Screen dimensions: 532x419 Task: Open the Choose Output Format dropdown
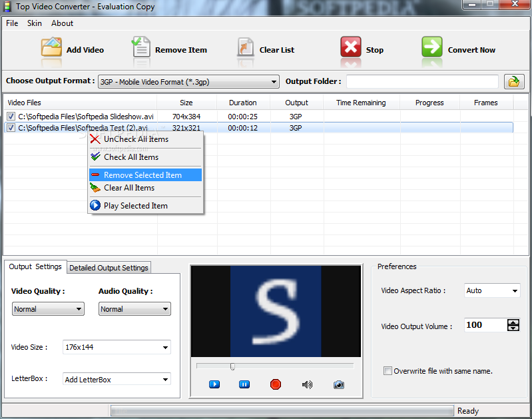pos(188,82)
